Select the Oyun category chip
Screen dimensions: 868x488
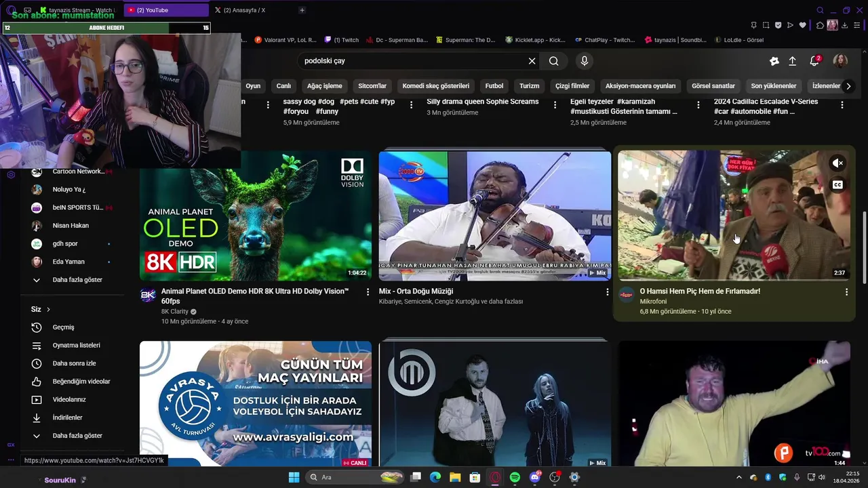[253, 86]
